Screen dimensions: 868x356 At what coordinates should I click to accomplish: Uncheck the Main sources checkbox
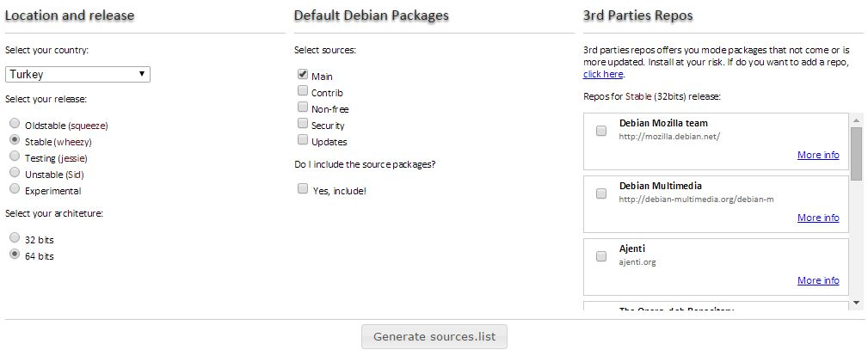pos(302,74)
